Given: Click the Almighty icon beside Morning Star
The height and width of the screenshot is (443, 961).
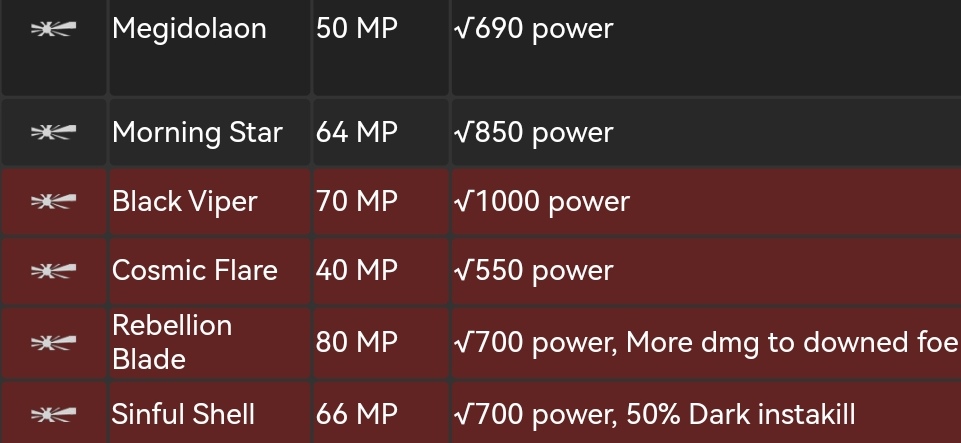Looking at the screenshot, I should (53, 132).
